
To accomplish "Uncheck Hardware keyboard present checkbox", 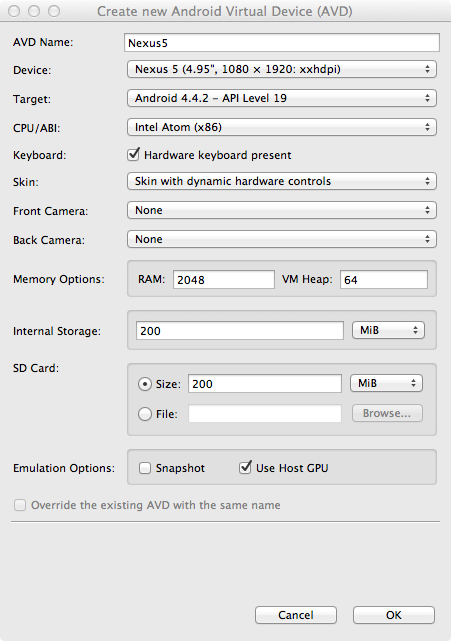I will (133, 155).
